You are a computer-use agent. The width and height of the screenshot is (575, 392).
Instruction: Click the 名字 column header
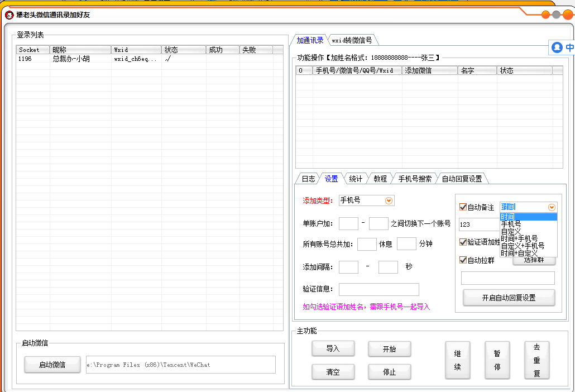(x=477, y=70)
